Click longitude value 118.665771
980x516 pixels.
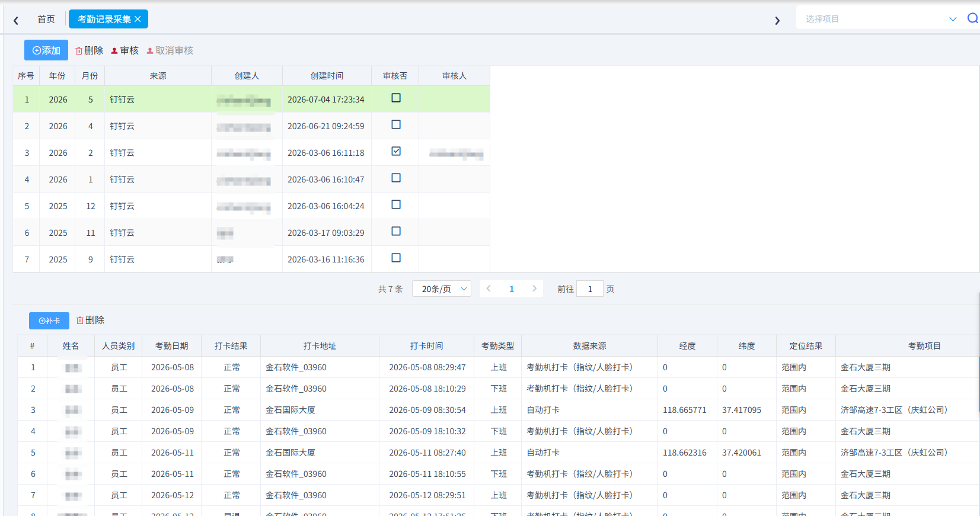click(685, 410)
